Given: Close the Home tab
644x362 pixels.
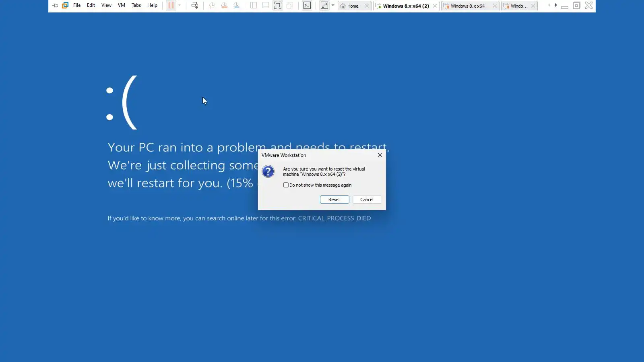Looking at the screenshot, I should [x=367, y=6].
